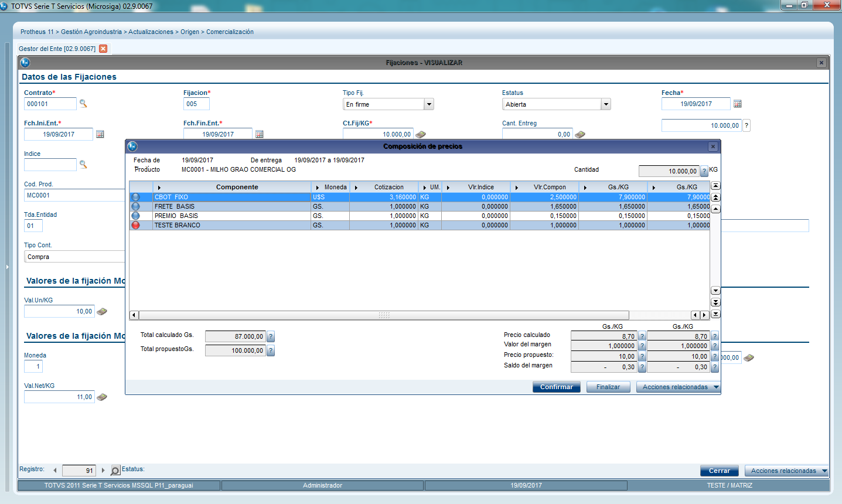Go to Actualizaciones in breadcrumb
842x504 pixels.
[151, 32]
